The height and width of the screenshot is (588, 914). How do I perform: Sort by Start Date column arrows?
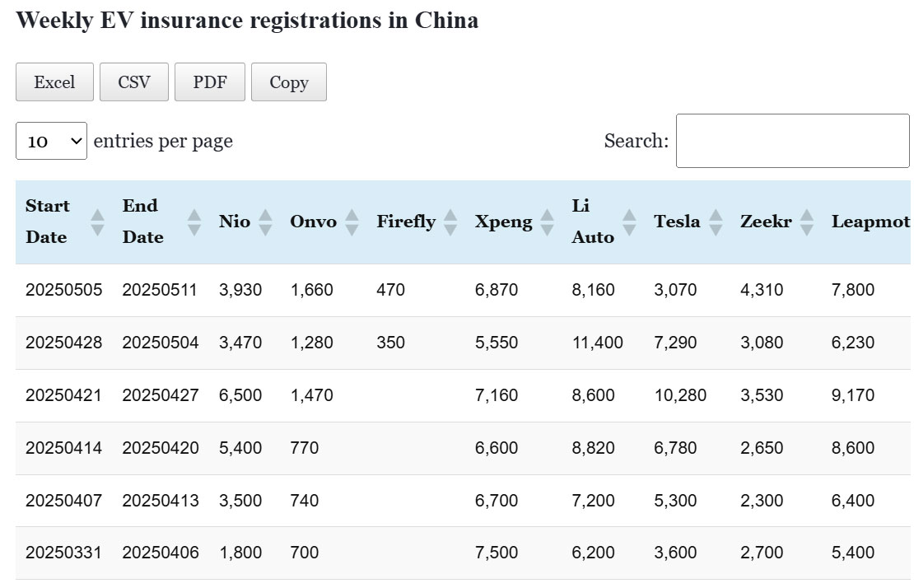point(97,222)
